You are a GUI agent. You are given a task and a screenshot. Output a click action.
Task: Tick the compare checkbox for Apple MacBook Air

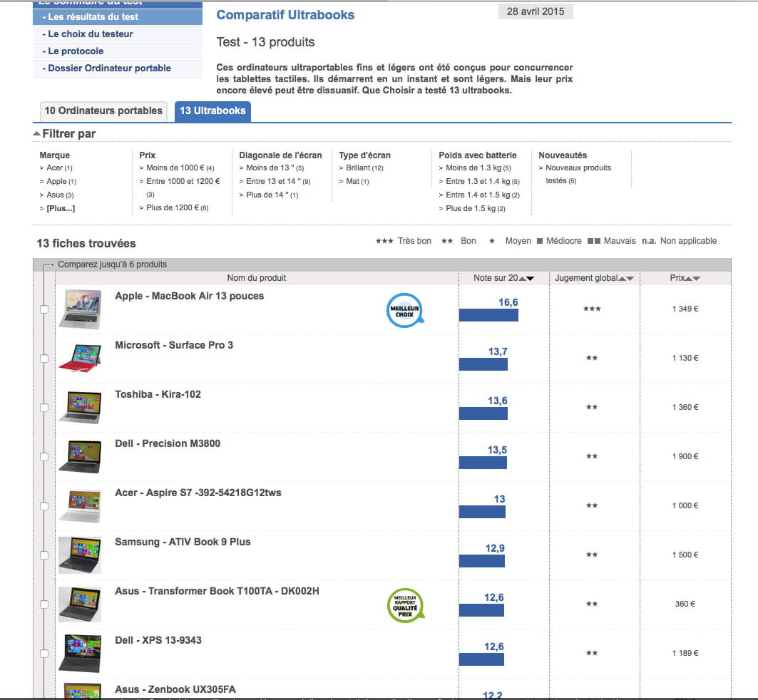pyautogui.click(x=44, y=309)
